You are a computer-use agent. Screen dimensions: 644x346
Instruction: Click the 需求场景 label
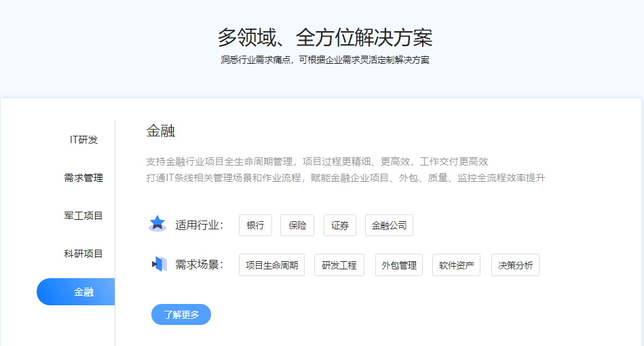pyautogui.click(x=200, y=265)
